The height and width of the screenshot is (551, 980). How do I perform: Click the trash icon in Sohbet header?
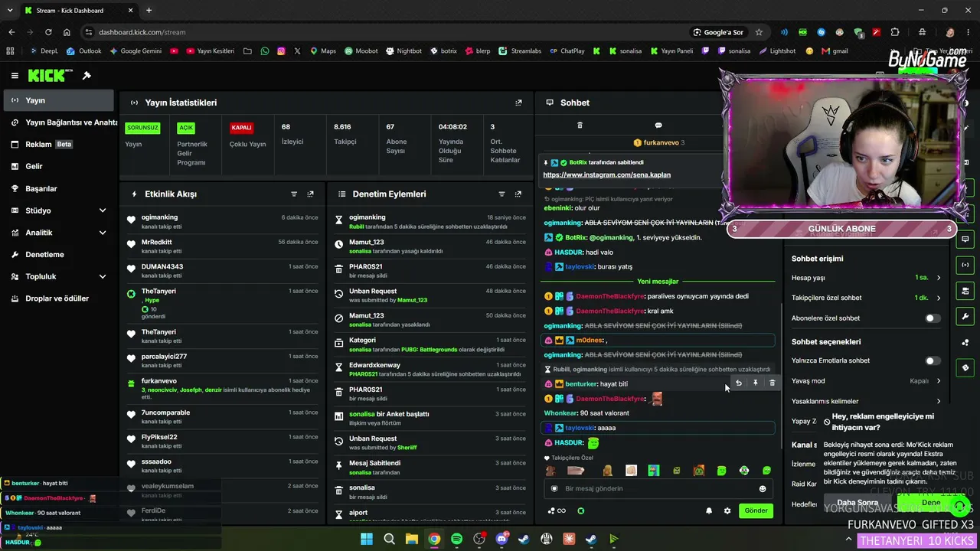coord(580,126)
